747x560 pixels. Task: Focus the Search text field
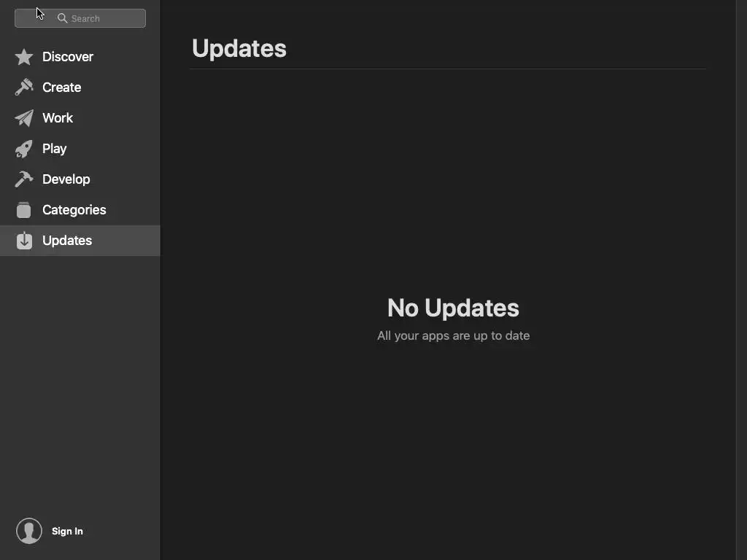point(80,18)
